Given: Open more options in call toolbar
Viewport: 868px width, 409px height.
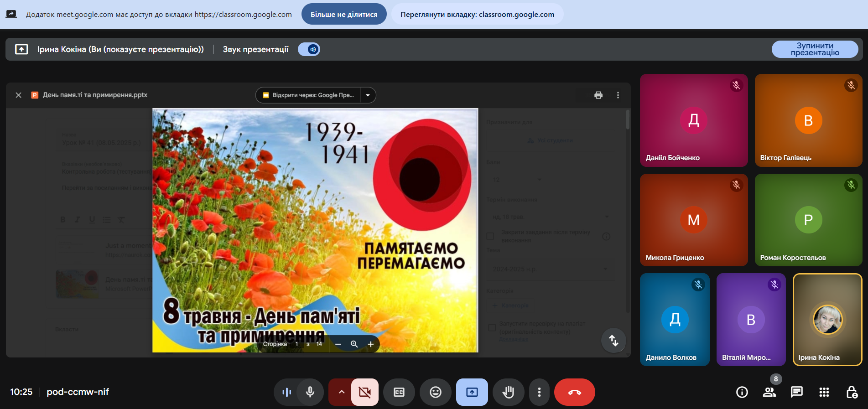Looking at the screenshot, I should tap(539, 392).
